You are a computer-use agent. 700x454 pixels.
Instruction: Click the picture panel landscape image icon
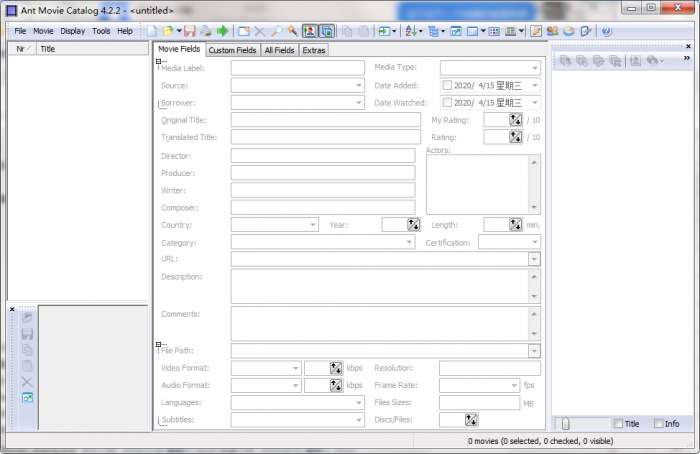tap(27, 397)
